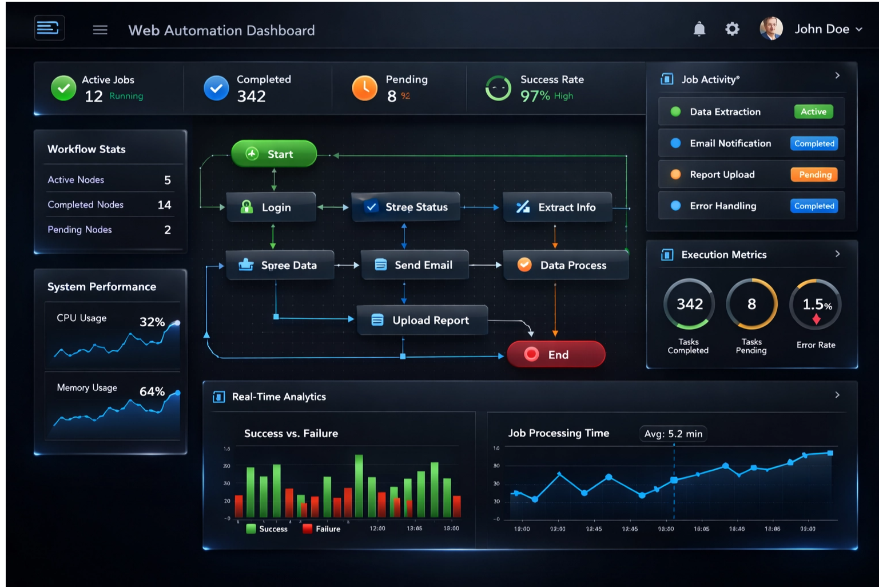Click the app logo in the top-left corner
The image size is (879, 588).
[49, 27]
